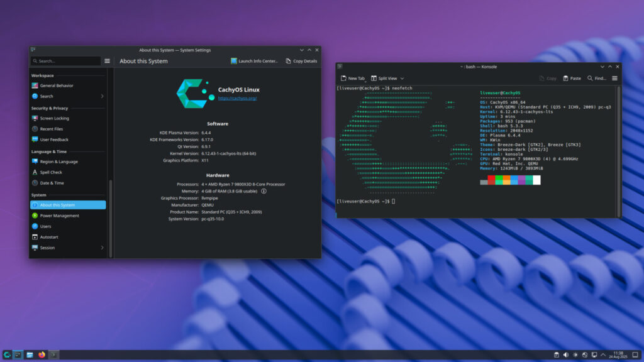Viewport: 644px width, 362px height.
Task: Open System Settings hamburger menu
Action: click(107, 61)
